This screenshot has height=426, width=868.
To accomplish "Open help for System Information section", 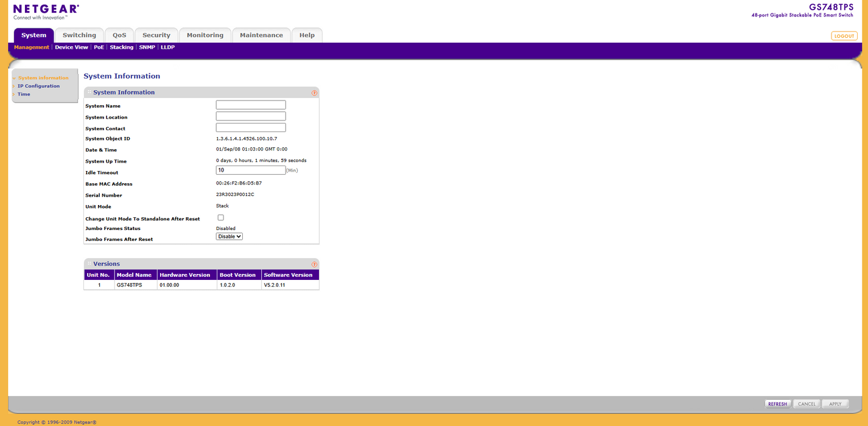I will 315,93.
